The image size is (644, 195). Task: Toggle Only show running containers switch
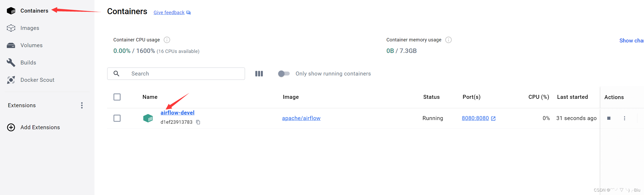click(x=284, y=74)
